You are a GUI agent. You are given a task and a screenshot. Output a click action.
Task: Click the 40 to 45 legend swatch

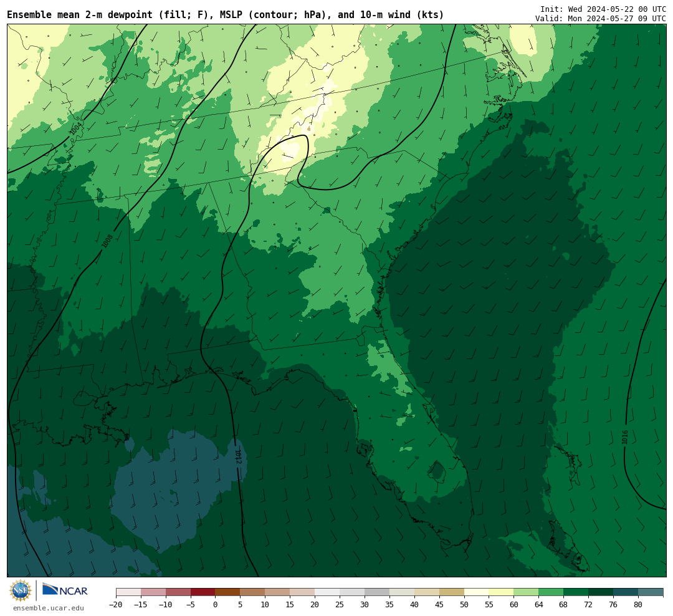pyautogui.click(x=427, y=592)
